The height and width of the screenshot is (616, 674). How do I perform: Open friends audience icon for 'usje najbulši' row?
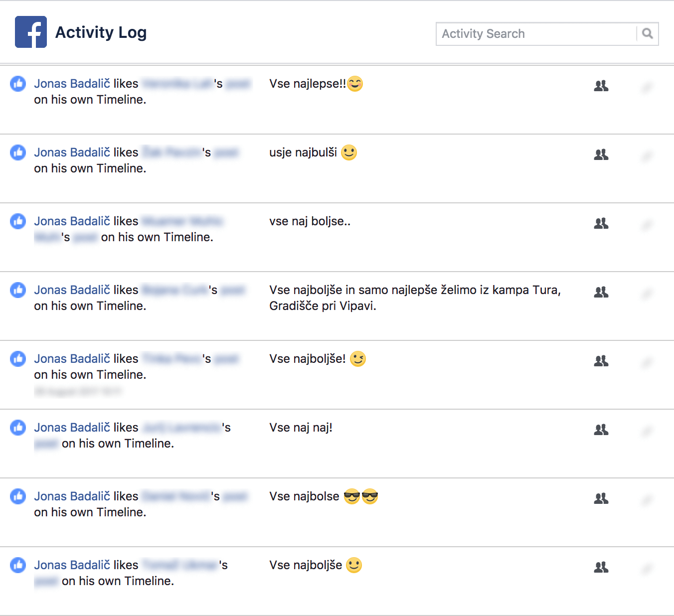point(601,154)
